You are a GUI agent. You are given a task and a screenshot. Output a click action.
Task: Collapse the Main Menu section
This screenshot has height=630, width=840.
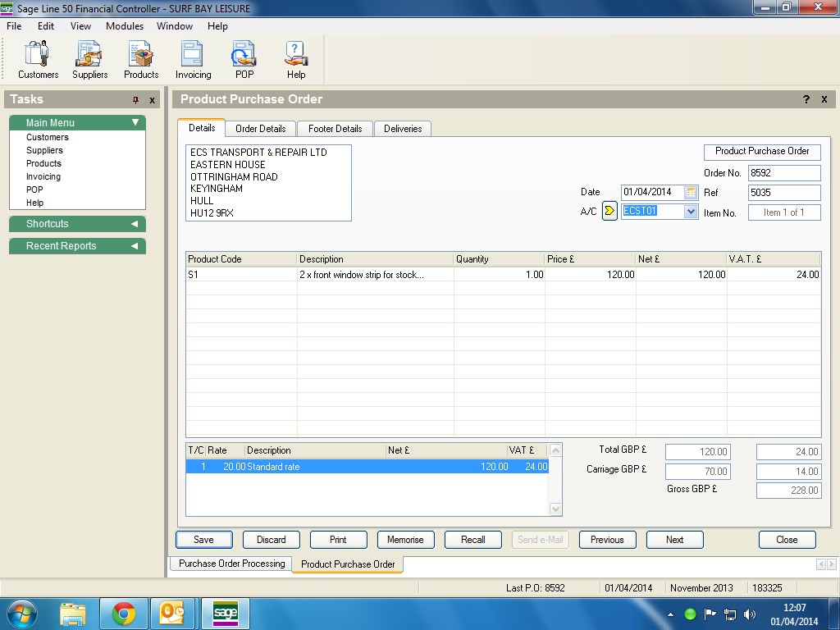pos(135,123)
